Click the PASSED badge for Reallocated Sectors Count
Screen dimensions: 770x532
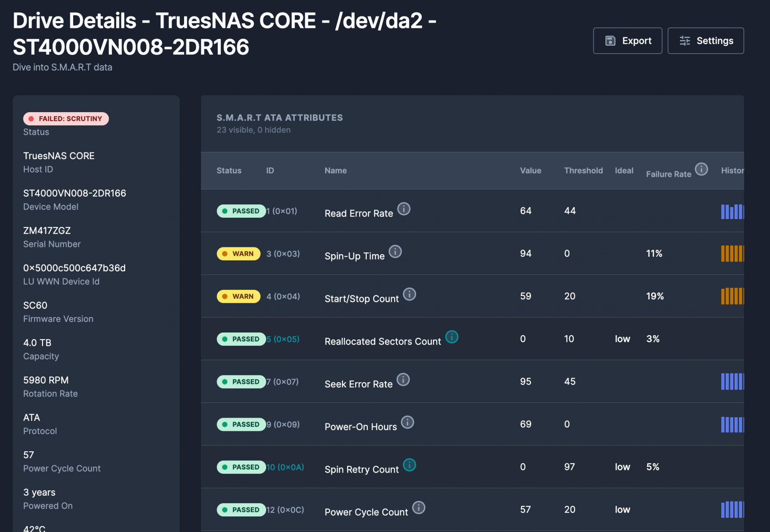pyautogui.click(x=241, y=339)
